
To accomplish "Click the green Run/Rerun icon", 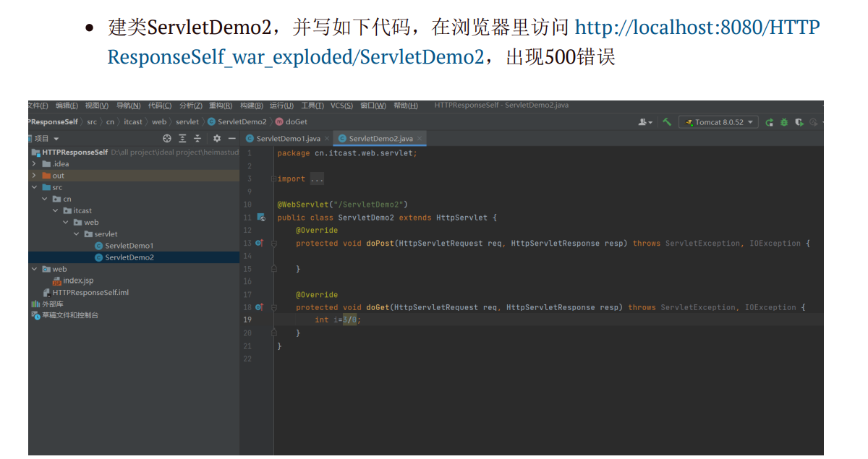I will (x=770, y=122).
